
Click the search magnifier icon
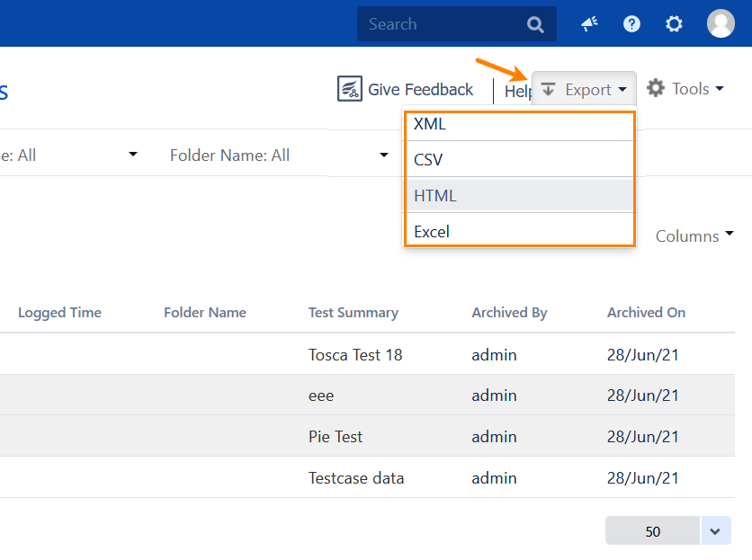pos(535,24)
